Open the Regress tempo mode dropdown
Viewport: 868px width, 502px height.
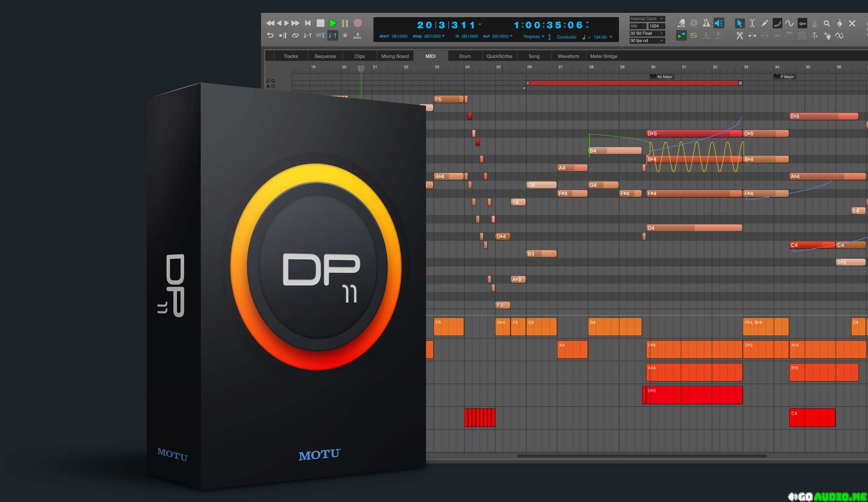pos(534,37)
